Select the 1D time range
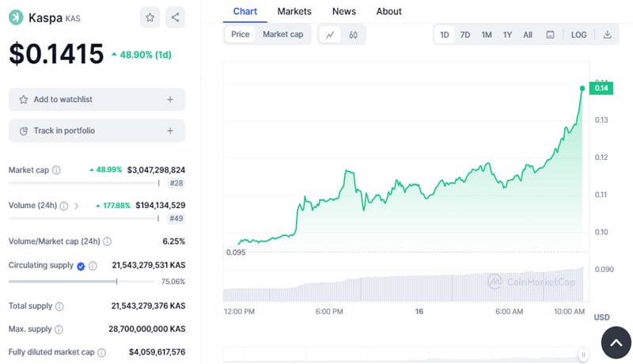The width and height of the screenshot is (633, 364). pos(445,35)
